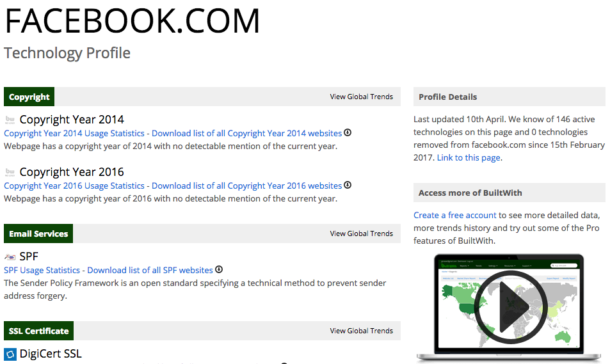
Task: Select the SSL Certificate category label
Action: point(38,331)
